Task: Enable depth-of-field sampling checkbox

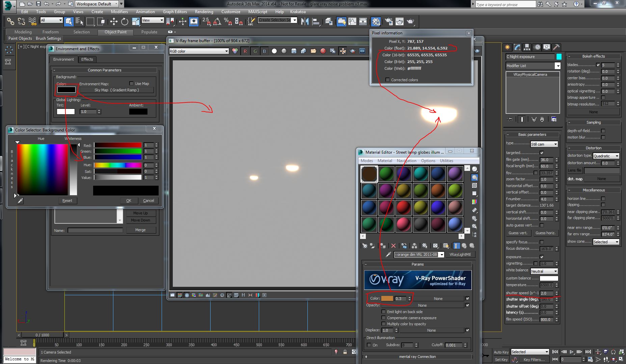Action: point(603,131)
